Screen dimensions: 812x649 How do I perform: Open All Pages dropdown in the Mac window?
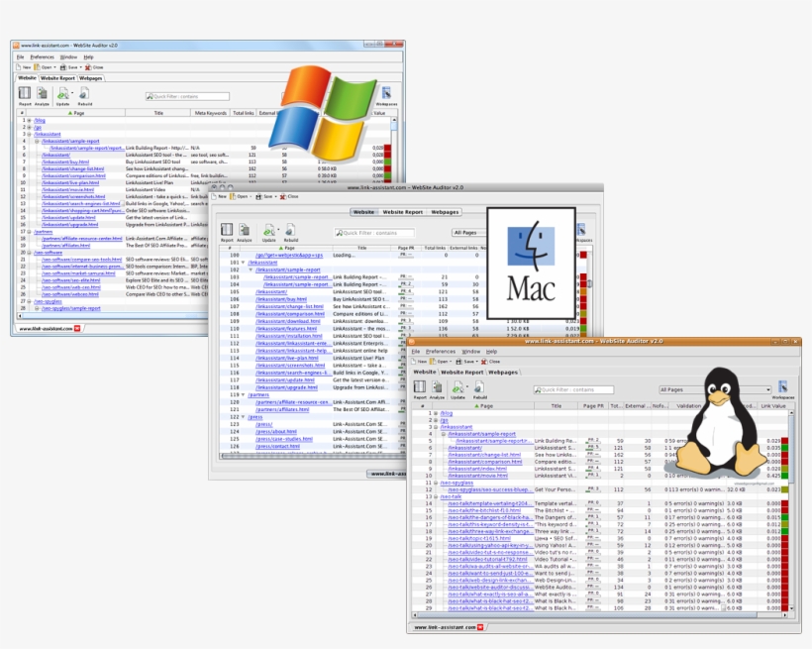point(468,232)
